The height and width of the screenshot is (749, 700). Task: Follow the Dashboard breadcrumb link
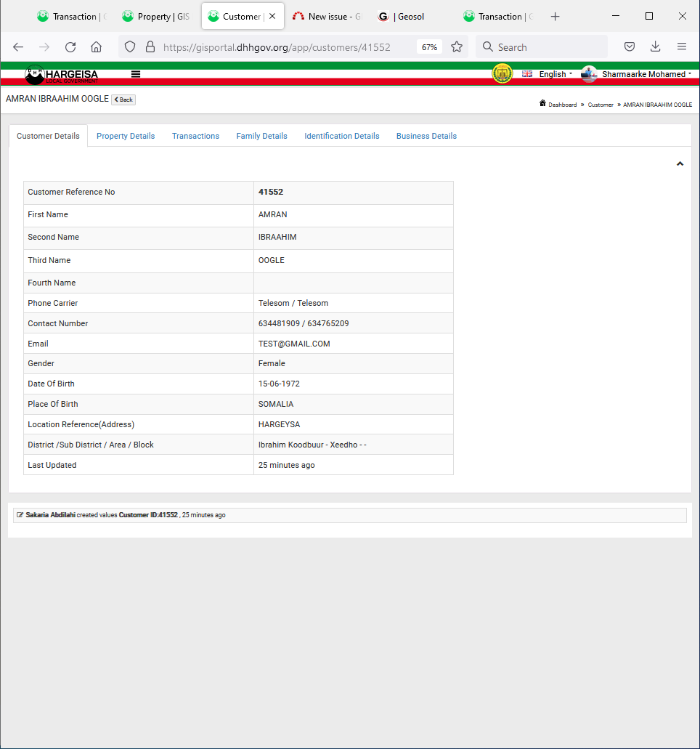coord(563,105)
